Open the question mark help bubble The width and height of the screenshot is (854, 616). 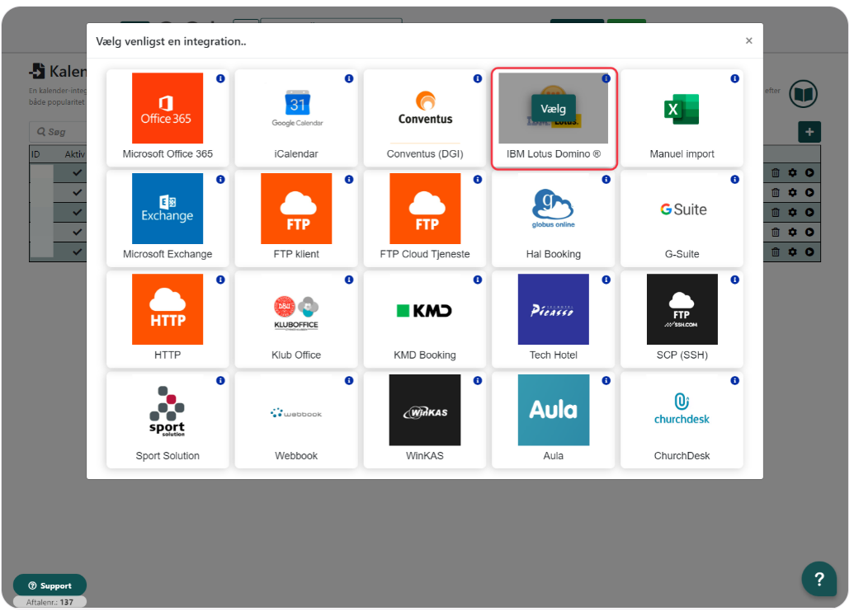pos(819,579)
